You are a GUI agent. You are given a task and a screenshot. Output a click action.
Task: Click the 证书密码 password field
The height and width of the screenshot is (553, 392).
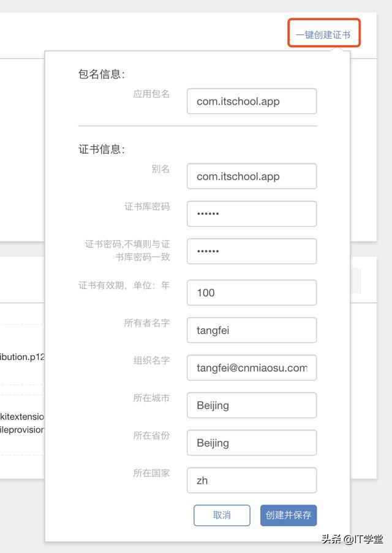252,251
